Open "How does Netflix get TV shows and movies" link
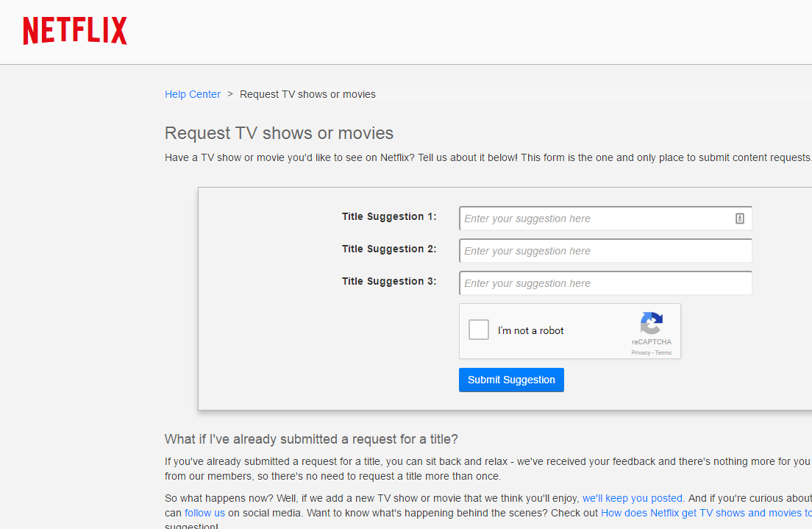 tap(706, 513)
